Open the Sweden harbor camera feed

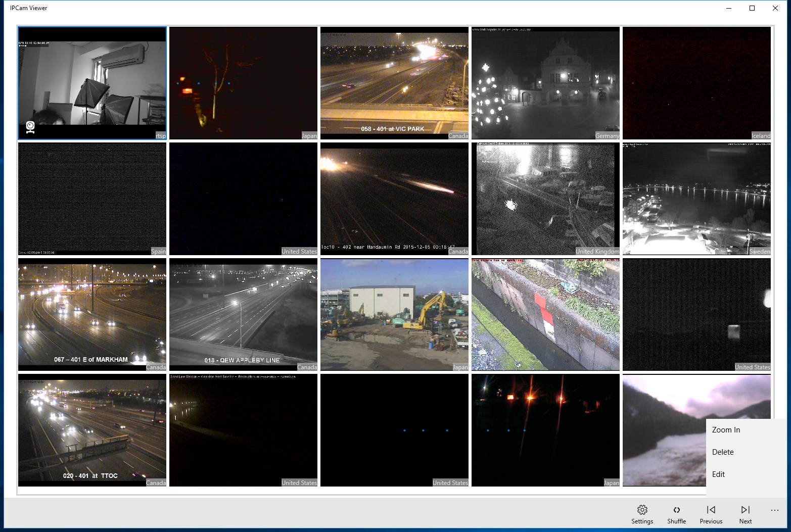pyautogui.click(x=696, y=199)
